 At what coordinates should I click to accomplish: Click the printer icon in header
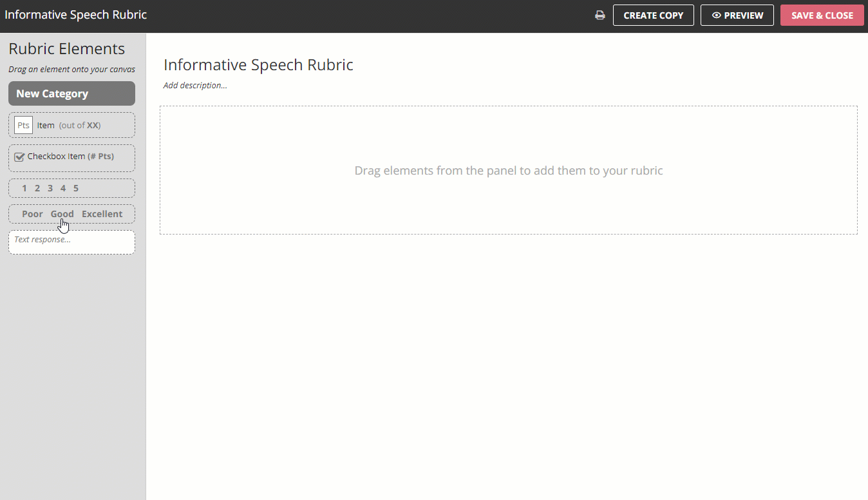point(600,15)
